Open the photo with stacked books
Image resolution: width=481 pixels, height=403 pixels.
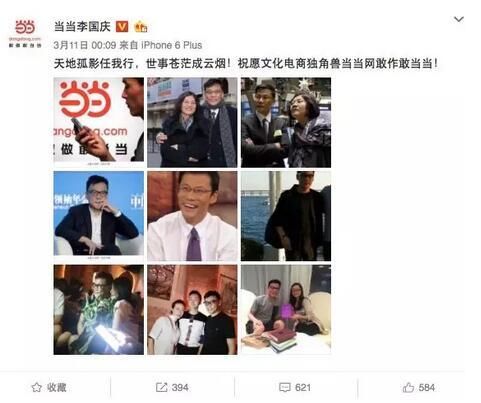[x=286, y=310]
